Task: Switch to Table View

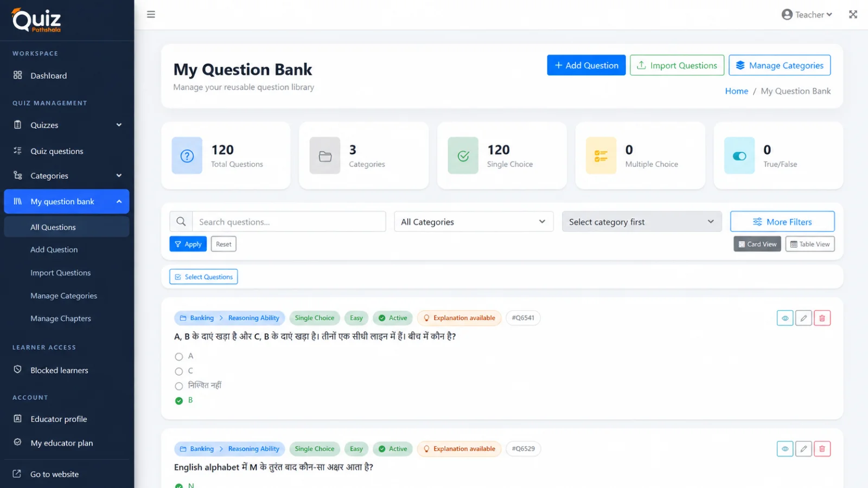Action: pos(810,244)
